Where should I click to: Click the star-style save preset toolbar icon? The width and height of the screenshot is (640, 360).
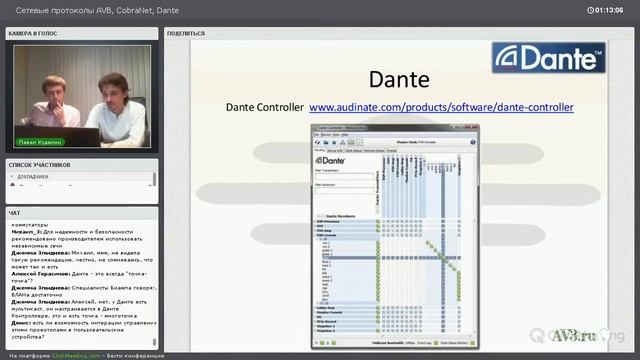point(334,142)
